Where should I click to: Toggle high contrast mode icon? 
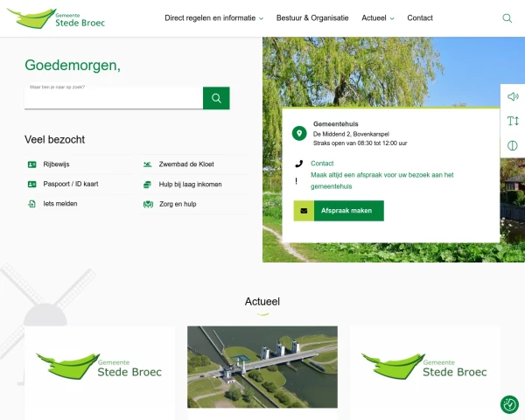coord(512,146)
